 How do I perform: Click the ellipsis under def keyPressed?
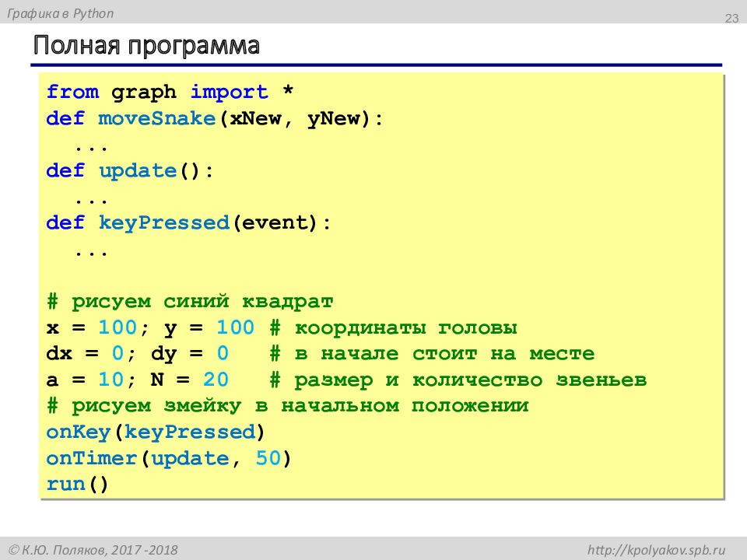91,253
